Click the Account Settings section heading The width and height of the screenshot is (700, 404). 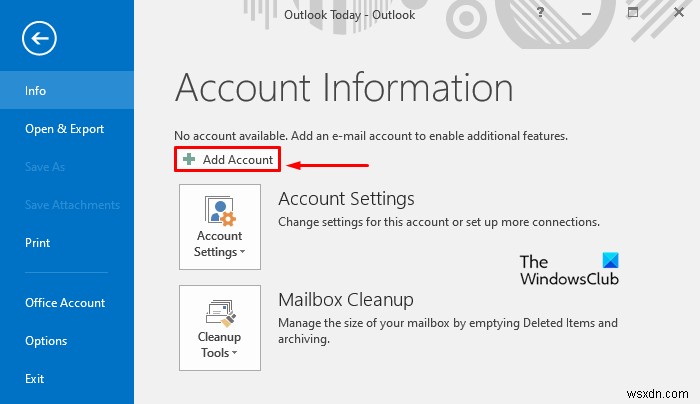(346, 199)
